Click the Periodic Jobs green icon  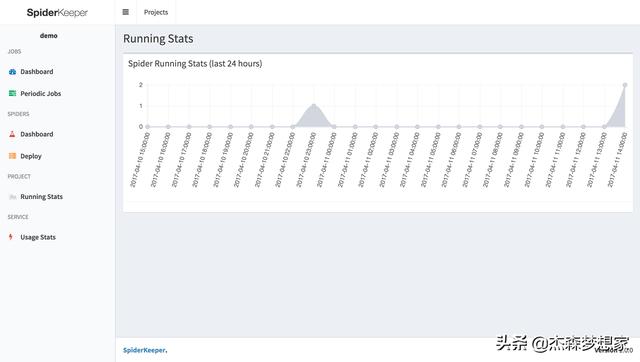12,93
